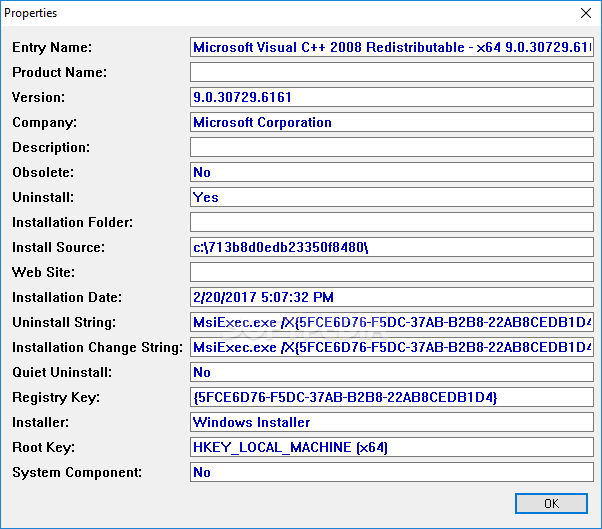The image size is (602, 529).
Task: Click the Root Key field HKEY_LOCAL_MACHINE
Action: [392, 447]
